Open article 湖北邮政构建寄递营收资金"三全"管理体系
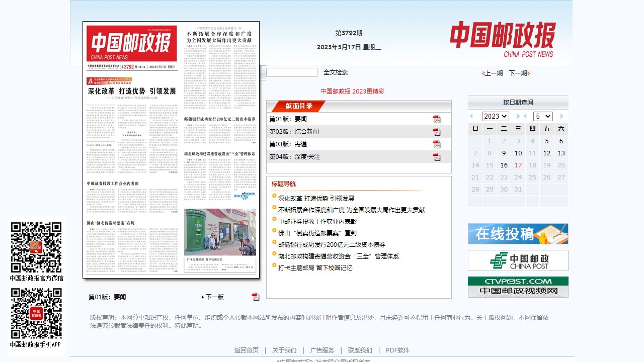 pos(338,256)
